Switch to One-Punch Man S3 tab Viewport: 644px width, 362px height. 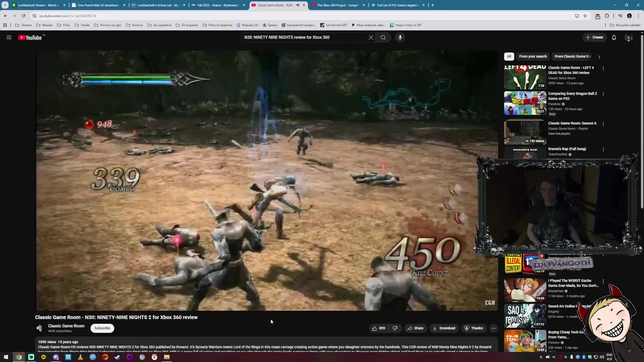pyautogui.click(x=98, y=5)
